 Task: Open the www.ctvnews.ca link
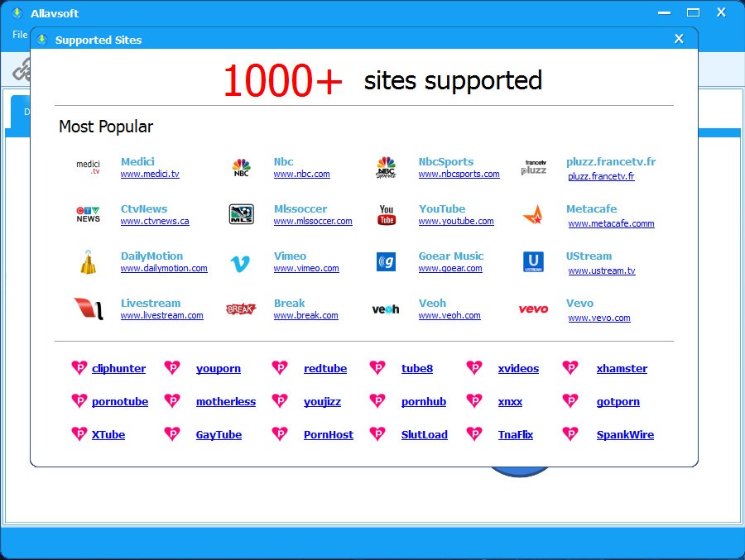[155, 221]
